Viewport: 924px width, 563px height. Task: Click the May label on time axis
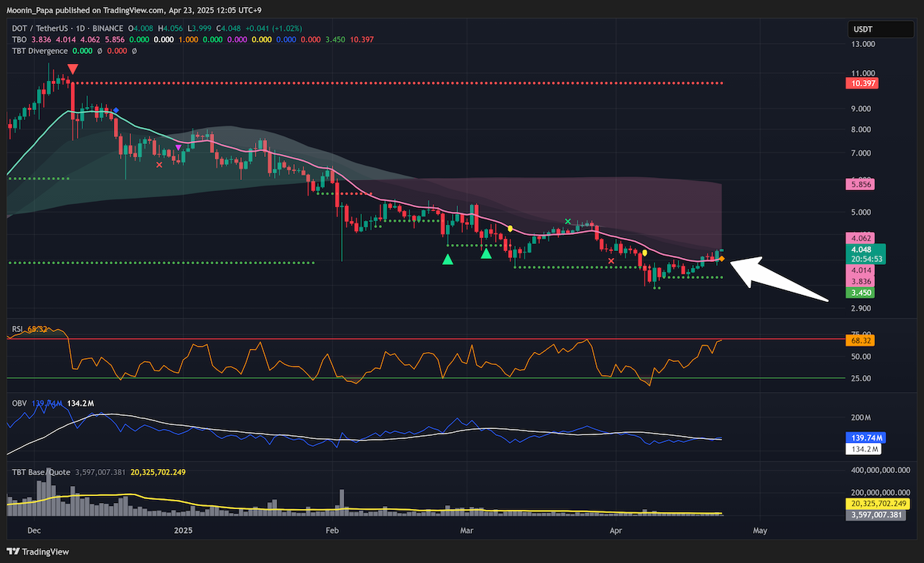pyautogui.click(x=760, y=531)
